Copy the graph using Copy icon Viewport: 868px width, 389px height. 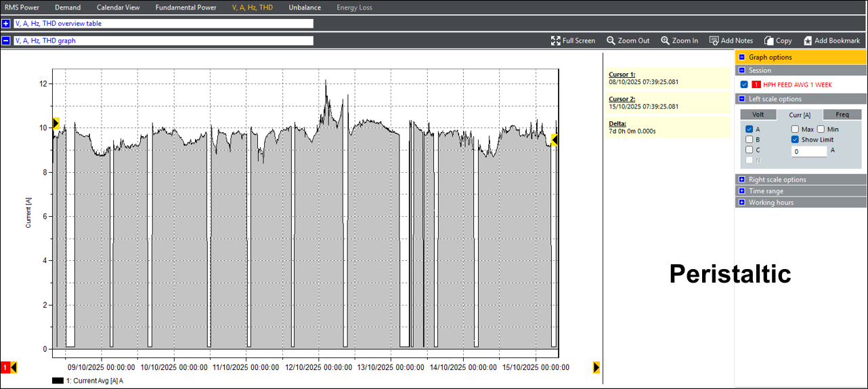pyautogui.click(x=768, y=41)
